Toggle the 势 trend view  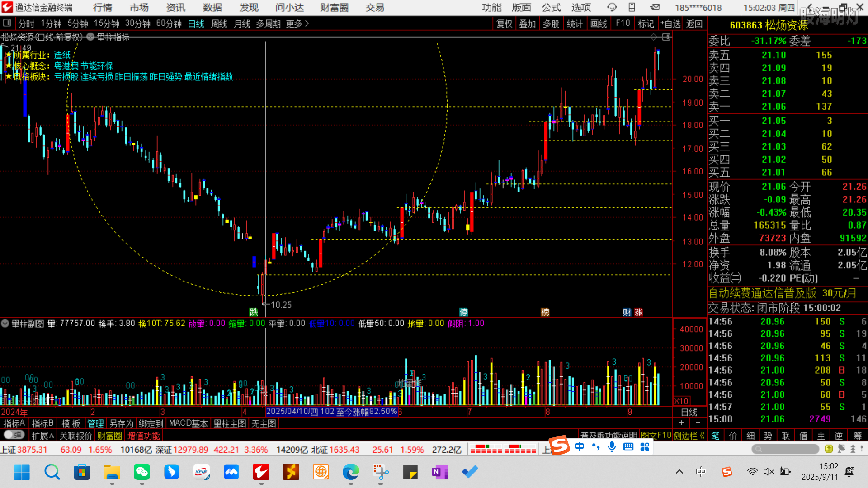[x=769, y=436]
